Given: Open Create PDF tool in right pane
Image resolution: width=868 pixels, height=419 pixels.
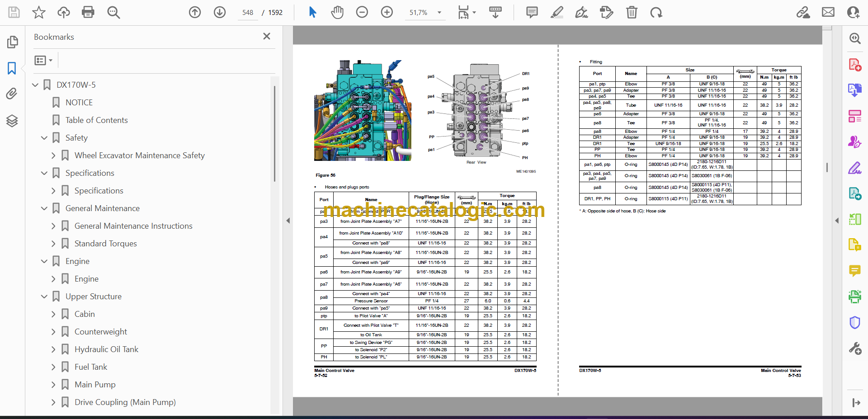Looking at the screenshot, I should point(854,65).
